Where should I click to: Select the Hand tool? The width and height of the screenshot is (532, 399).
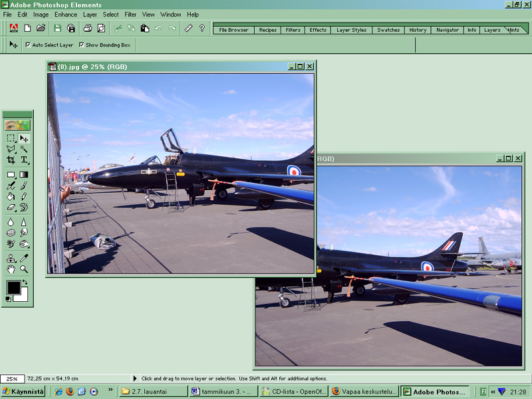click(x=11, y=269)
